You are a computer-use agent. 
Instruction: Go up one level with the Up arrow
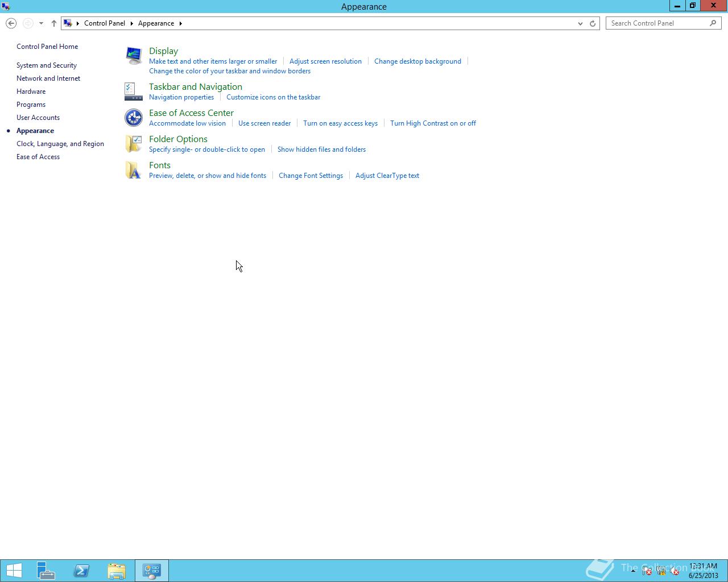click(x=54, y=23)
